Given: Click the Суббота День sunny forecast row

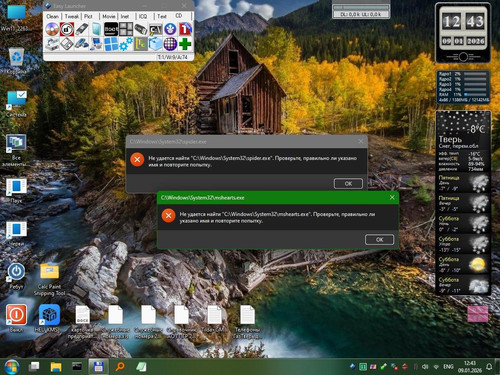Looking at the screenshot, I should click(463, 264).
